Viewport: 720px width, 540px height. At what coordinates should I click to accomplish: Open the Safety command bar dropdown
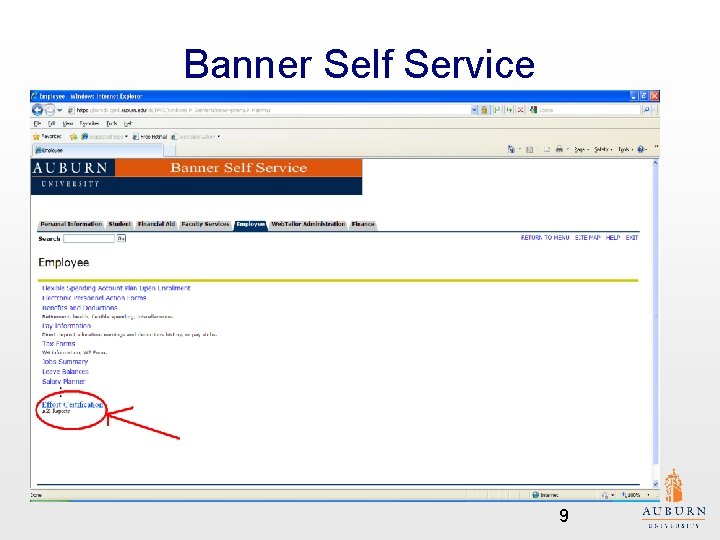pos(603,149)
